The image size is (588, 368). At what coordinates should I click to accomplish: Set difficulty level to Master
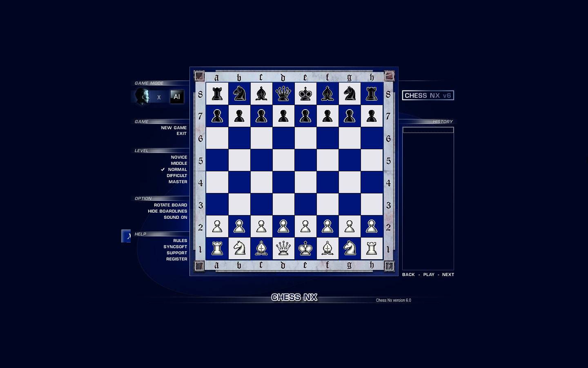pyautogui.click(x=178, y=182)
